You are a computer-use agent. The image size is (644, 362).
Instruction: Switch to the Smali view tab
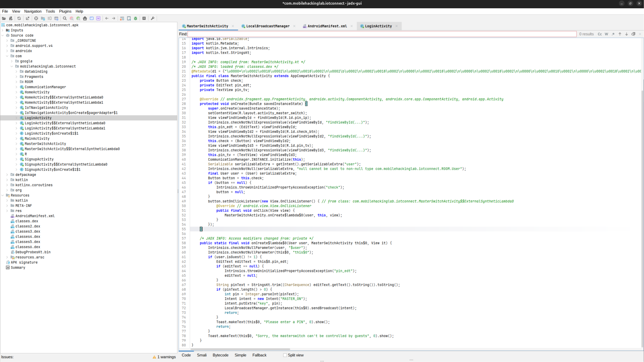click(202, 355)
